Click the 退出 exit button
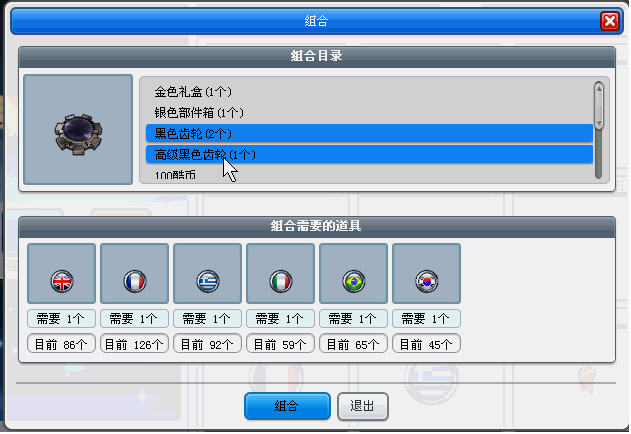 363,406
